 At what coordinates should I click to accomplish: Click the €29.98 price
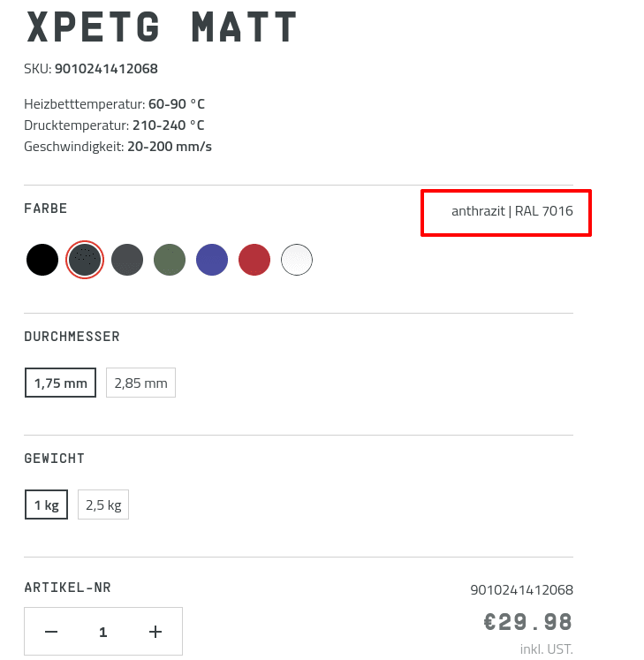pyautogui.click(x=527, y=622)
